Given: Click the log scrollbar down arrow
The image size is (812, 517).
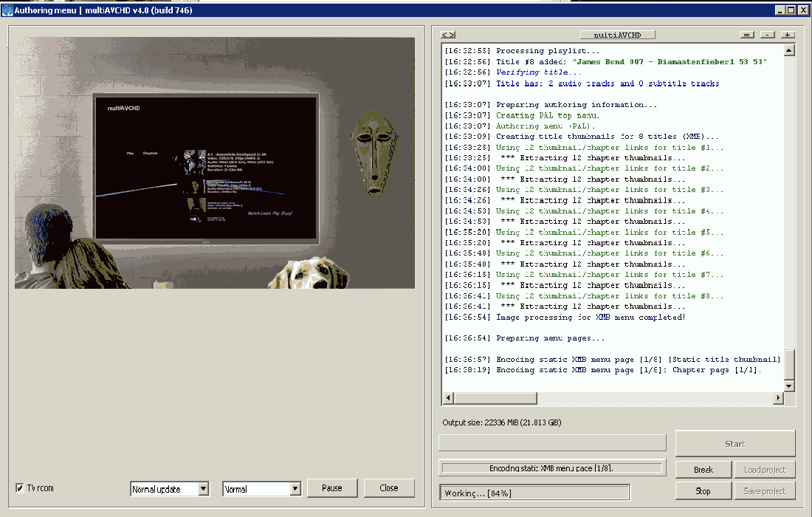Looking at the screenshot, I should click(789, 386).
